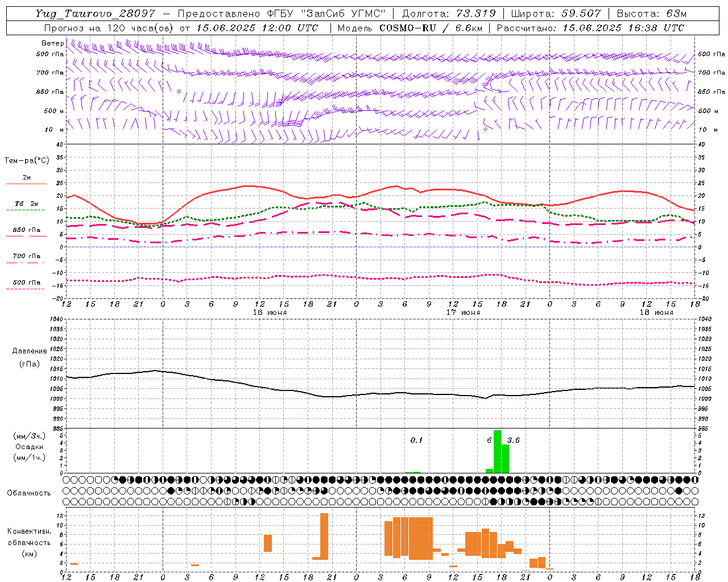
Task: Select the Осадки precipitation label
Action: tap(29, 447)
